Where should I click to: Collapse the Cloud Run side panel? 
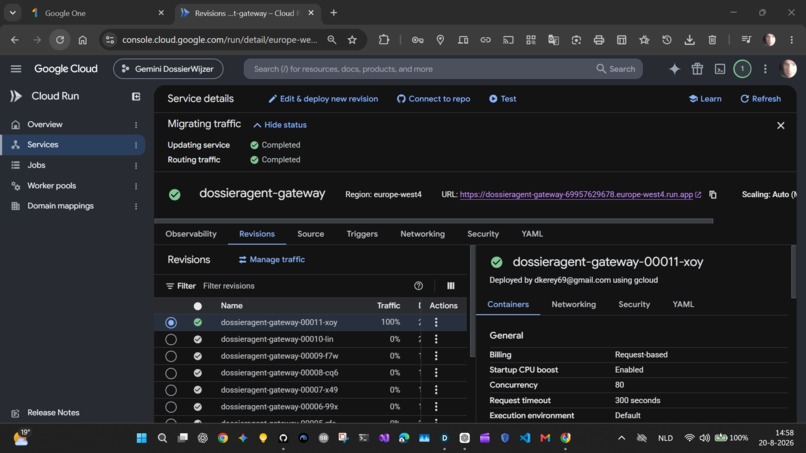click(x=136, y=96)
